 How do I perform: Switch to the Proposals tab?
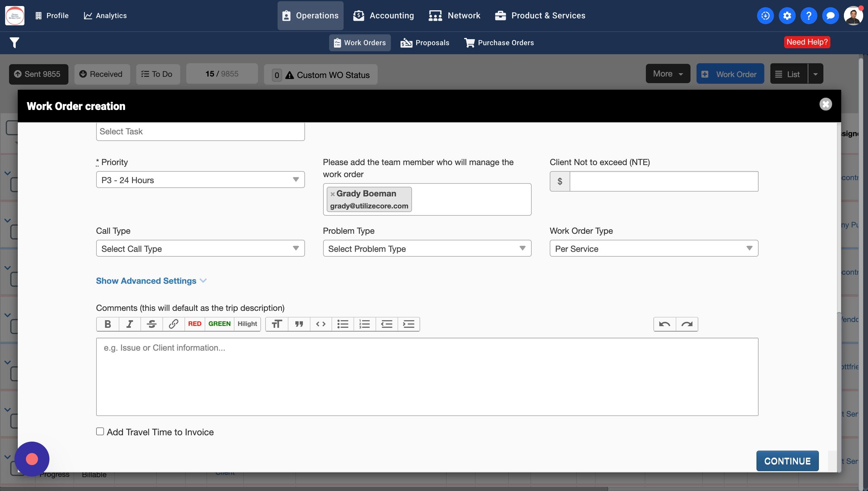425,43
